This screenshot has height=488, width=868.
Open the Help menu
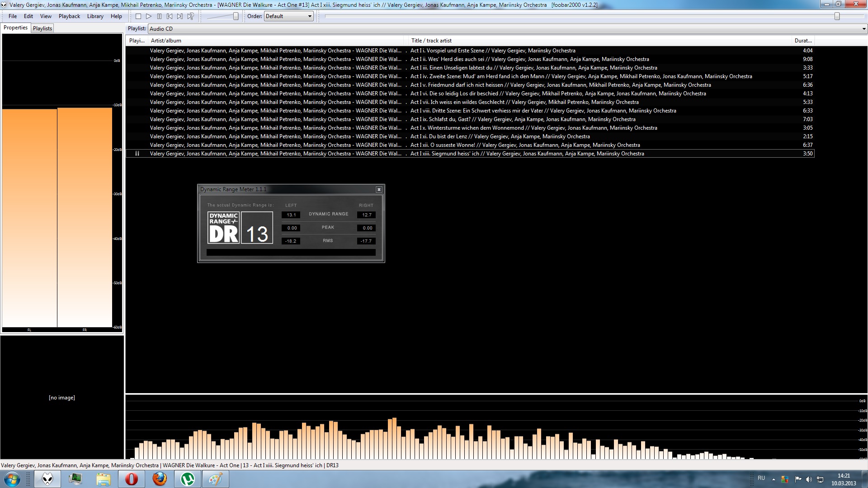(x=116, y=16)
